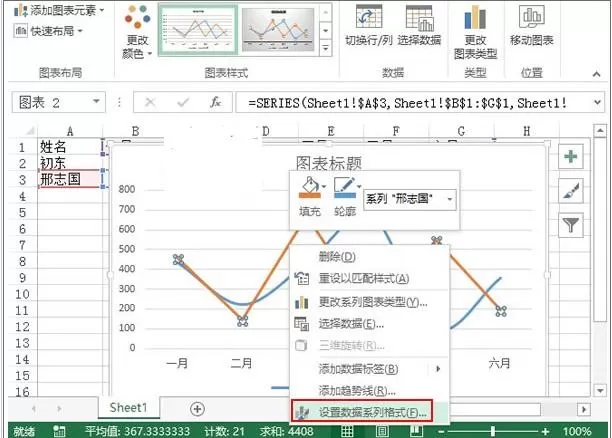The width and height of the screenshot is (612, 438).
Task: Click the horizontal scrollbar right arrow
Action: click(584, 410)
